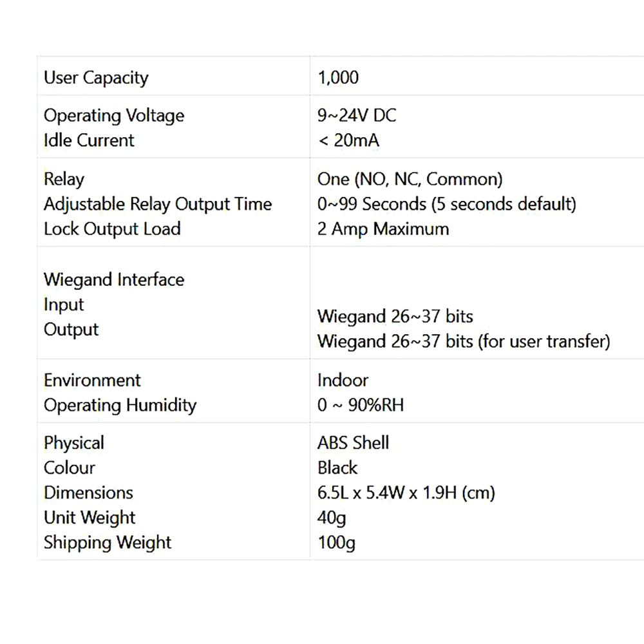Click the Wiegand Interface heading

pos(114,280)
